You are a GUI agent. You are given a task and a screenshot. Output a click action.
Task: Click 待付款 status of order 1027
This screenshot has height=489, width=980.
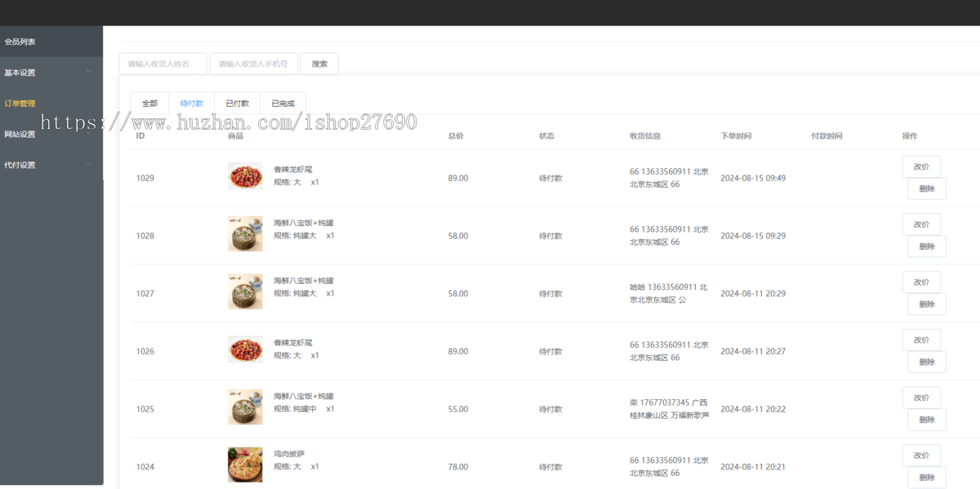550,294
